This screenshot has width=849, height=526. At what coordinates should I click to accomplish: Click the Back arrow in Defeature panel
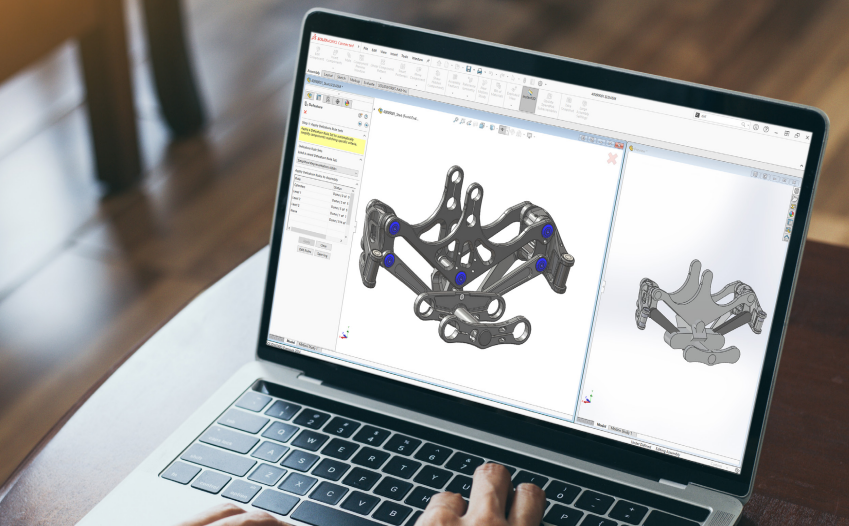360,124
